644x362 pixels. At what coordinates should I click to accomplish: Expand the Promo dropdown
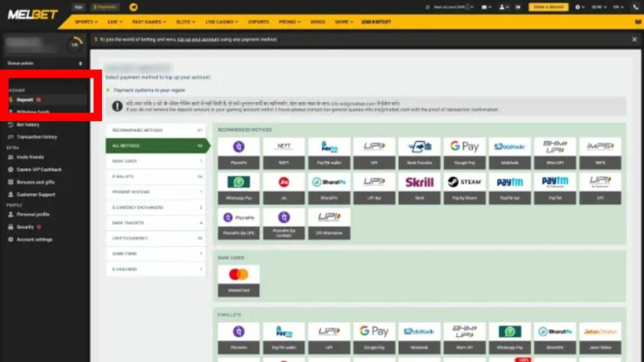[289, 22]
